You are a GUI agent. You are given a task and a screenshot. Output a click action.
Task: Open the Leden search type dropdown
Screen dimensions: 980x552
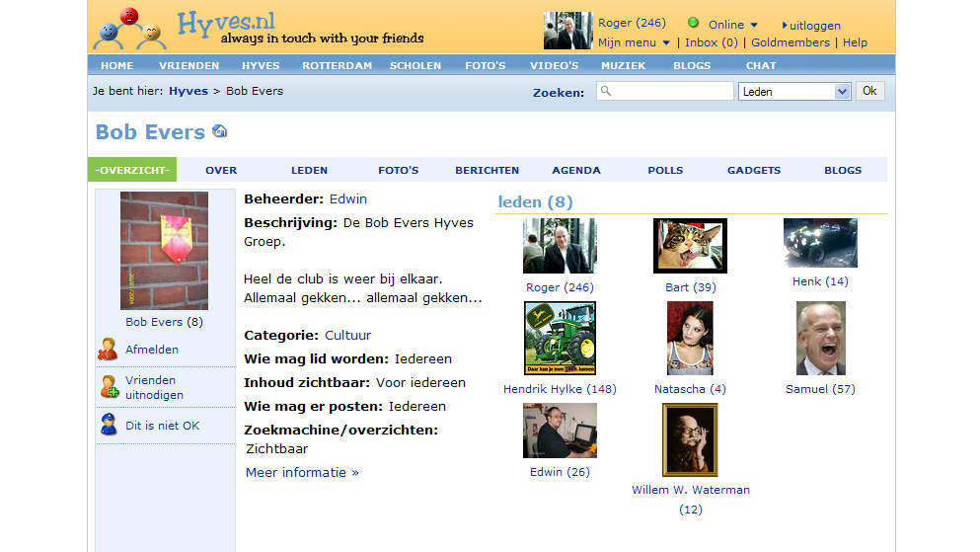tap(842, 91)
